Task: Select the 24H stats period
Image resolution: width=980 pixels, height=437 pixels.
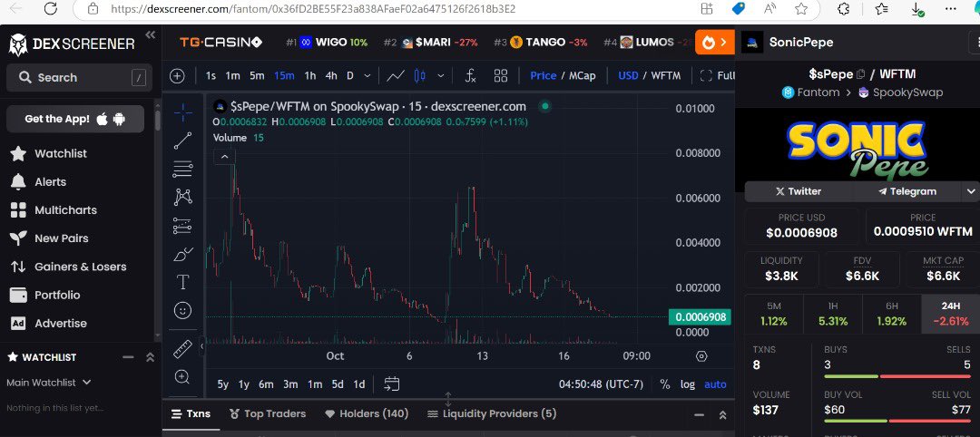Action: click(951, 314)
